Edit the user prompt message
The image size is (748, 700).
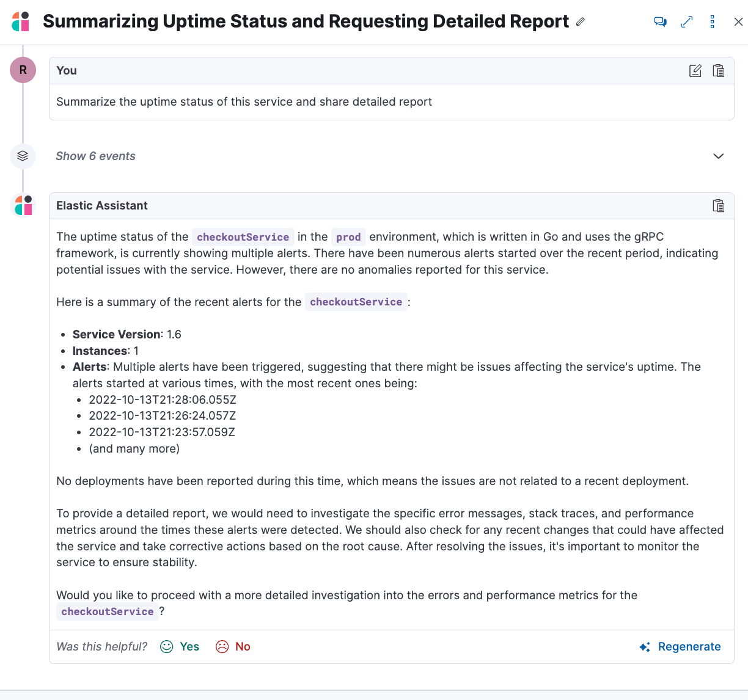click(x=695, y=71)
